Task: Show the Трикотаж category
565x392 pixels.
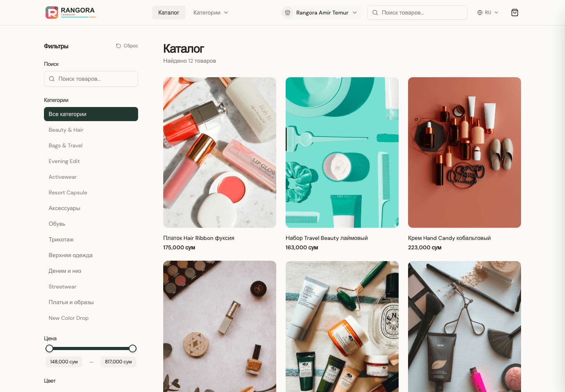Action: click(91, 240)
